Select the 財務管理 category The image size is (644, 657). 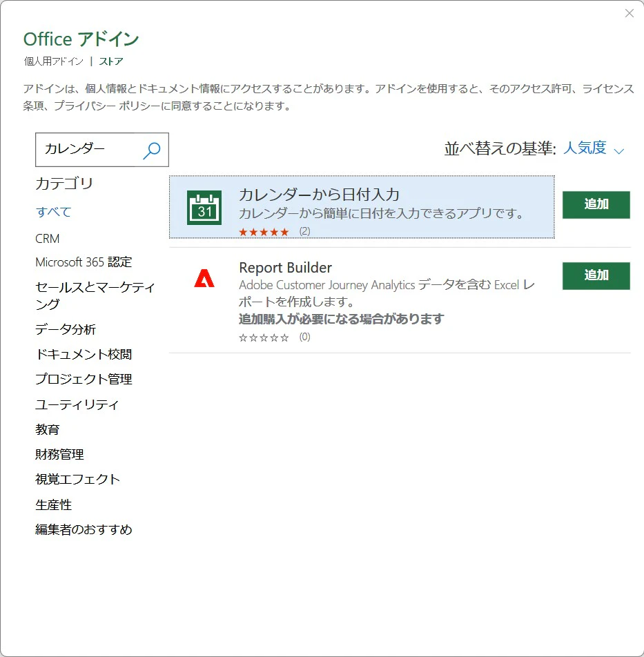coord(59,454)
